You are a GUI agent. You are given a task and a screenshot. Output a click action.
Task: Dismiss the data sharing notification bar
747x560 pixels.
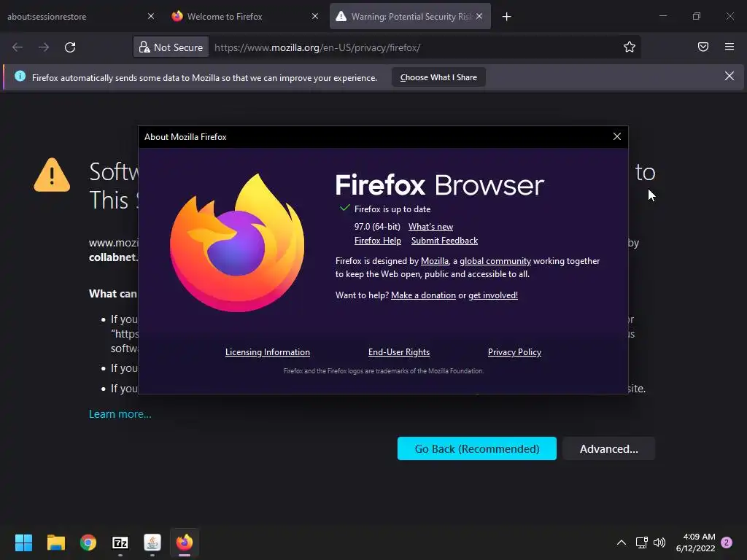[729, 76]
